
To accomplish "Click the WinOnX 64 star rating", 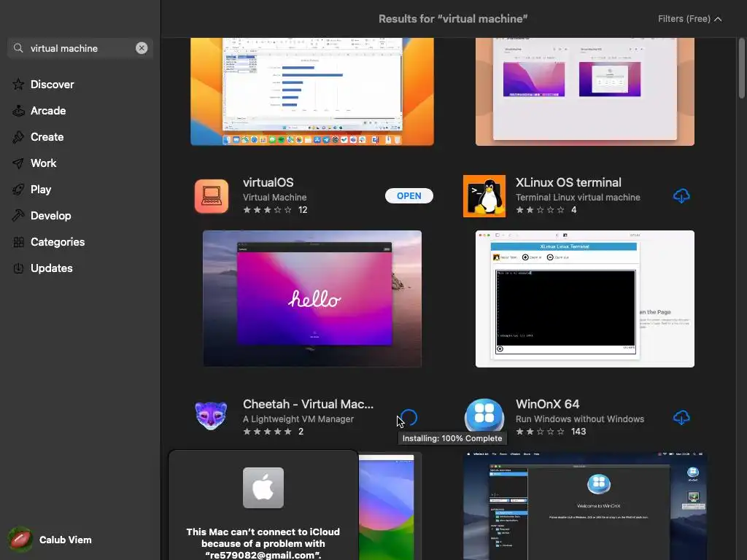I will tap(541, 432).
